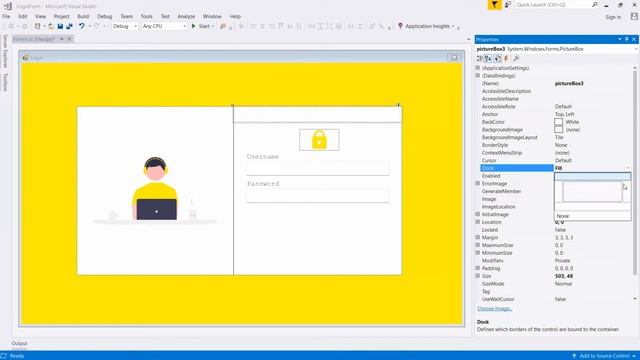Click the Undo toolbar icon

[82, 26]
